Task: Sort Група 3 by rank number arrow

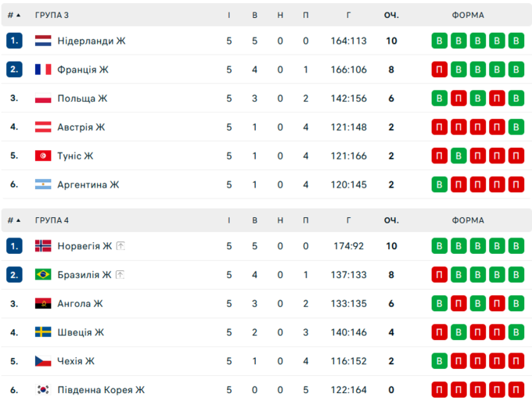Action: pyautogui.click(x=14, y=15)
